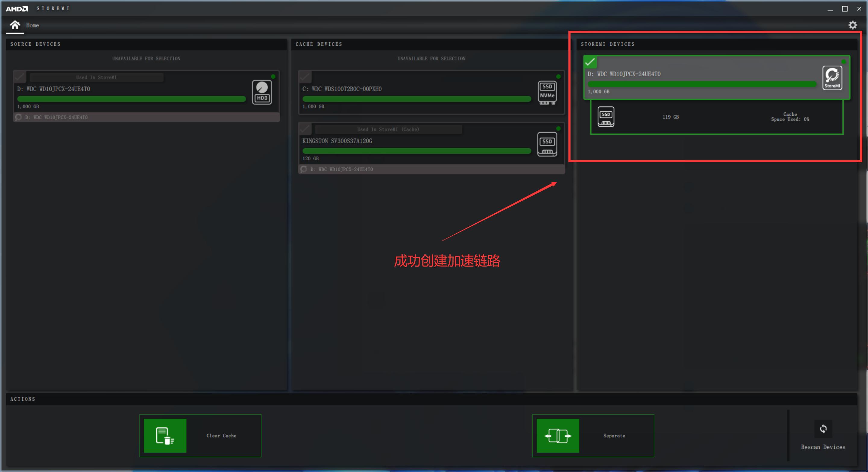Open the settings gear icon
This screenshot has width=868, height=472.
pos(853,25)
